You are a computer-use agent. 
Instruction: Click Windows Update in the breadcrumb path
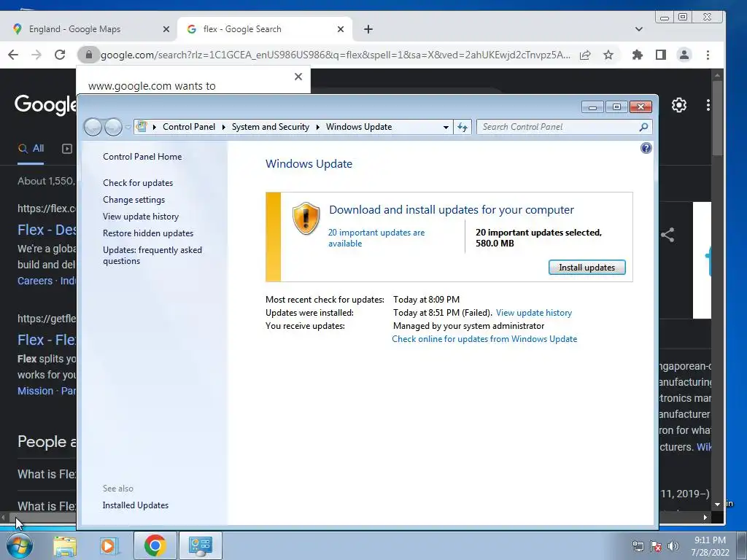pyautogui.click(x=359, y=127)
